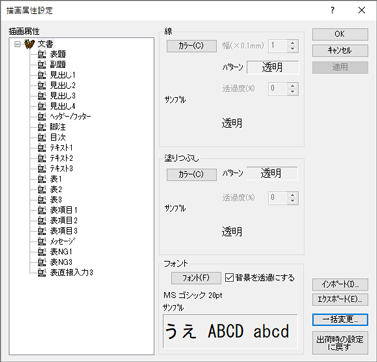This screenshot has width=377, height=362.
Task: Click the fill 透過度 value field
Action: (x=279, y=198)
